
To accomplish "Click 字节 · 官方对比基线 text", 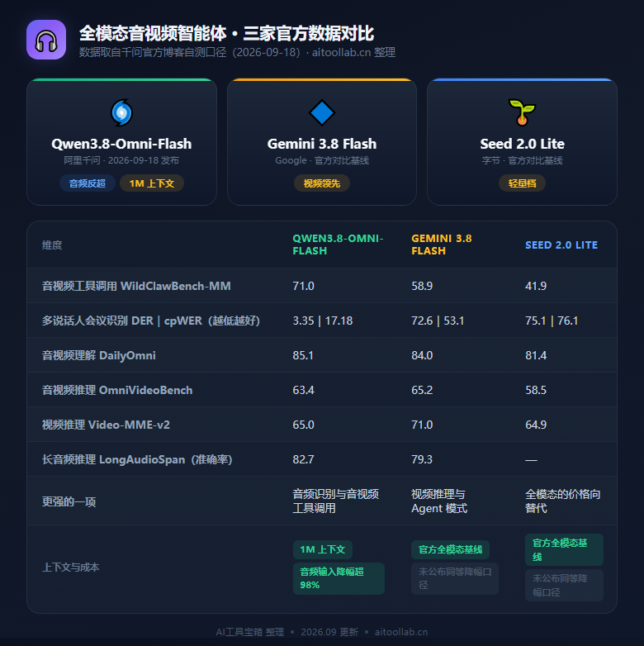I will [522, 160].
